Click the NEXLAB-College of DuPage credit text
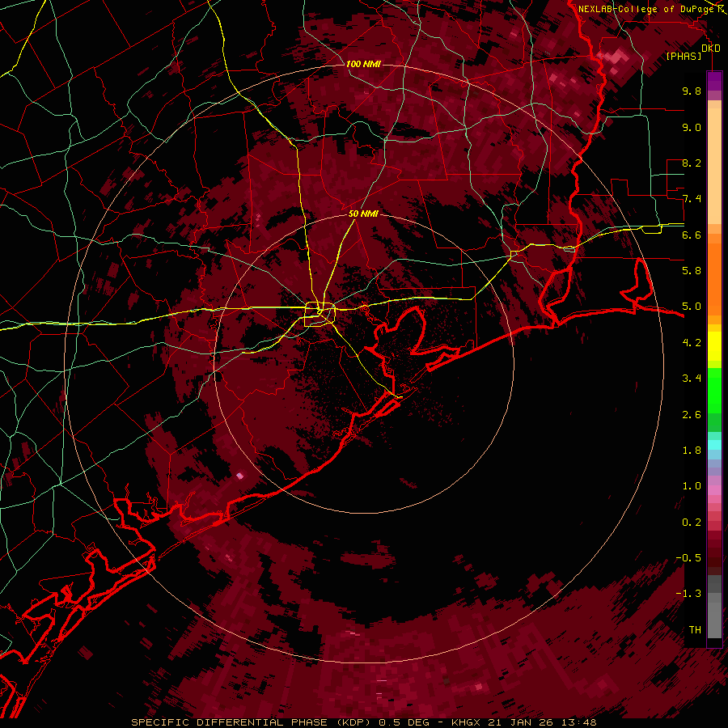728x728 pixels. tap(648, 9)
